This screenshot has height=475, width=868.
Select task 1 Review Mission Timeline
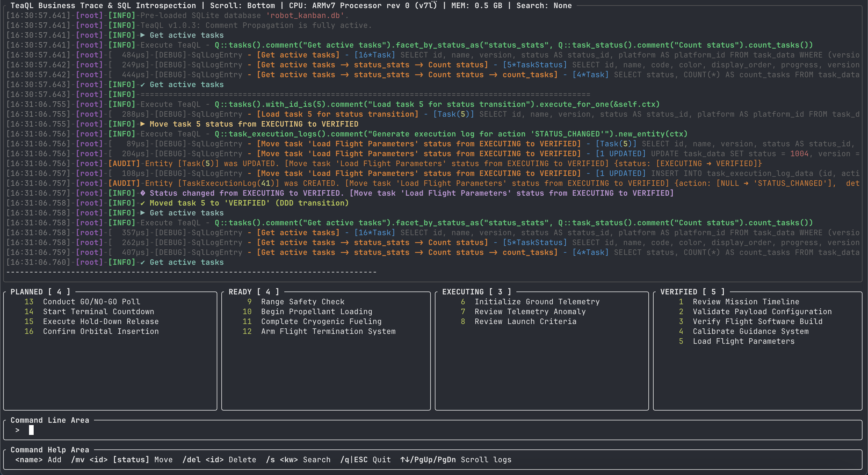739,302
